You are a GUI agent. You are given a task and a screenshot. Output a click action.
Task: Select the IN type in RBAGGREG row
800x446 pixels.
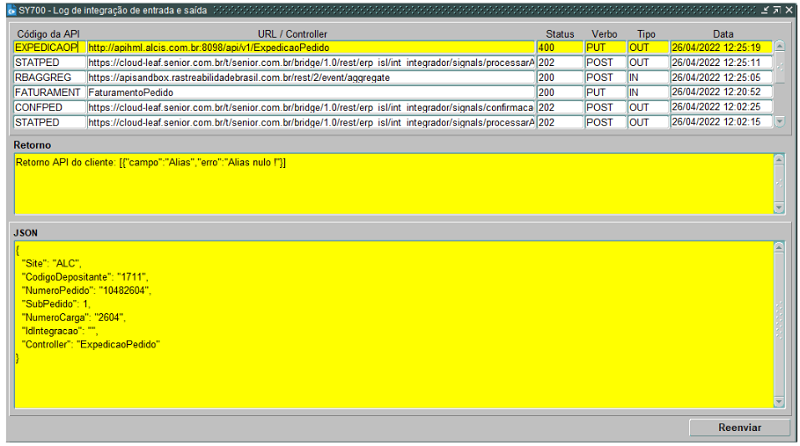(648, 78)
